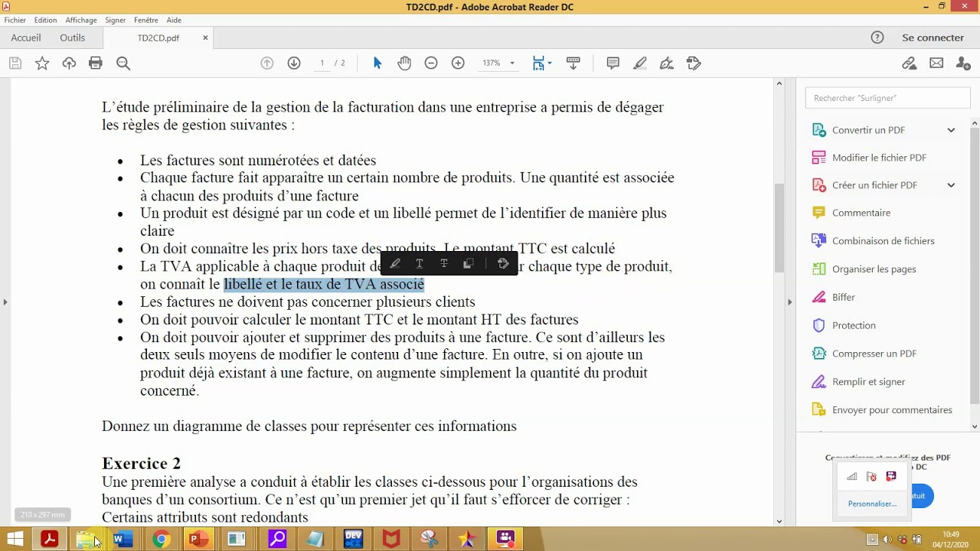Viewport: 980px width, 551px height.
Task: Open the Signer menu
Action: (116, 20)
